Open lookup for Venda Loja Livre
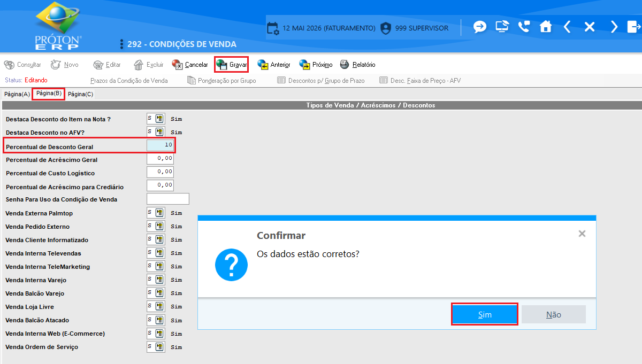The width and height of the screenshot is (642, 364). click(x=159, y=306)
